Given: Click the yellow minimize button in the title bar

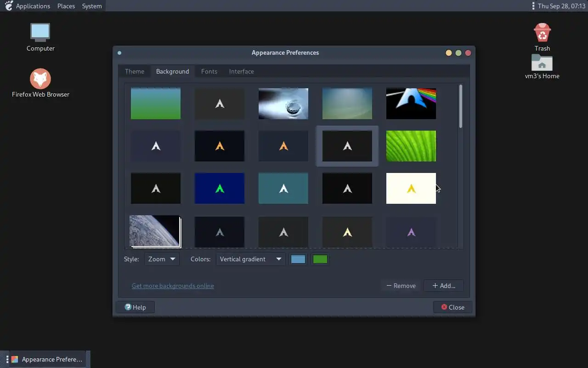Looking at the screenshot, I should point(449,53).
